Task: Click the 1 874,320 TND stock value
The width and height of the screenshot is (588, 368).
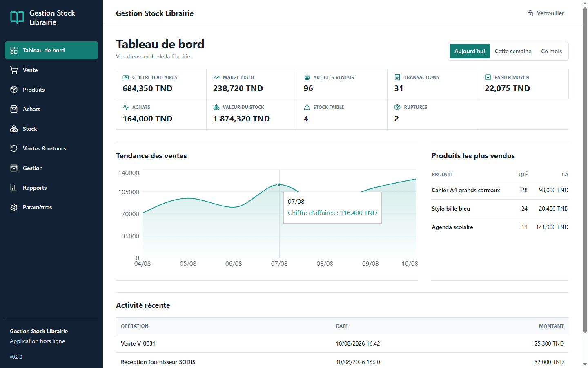Action: click(x=241, y=119)
